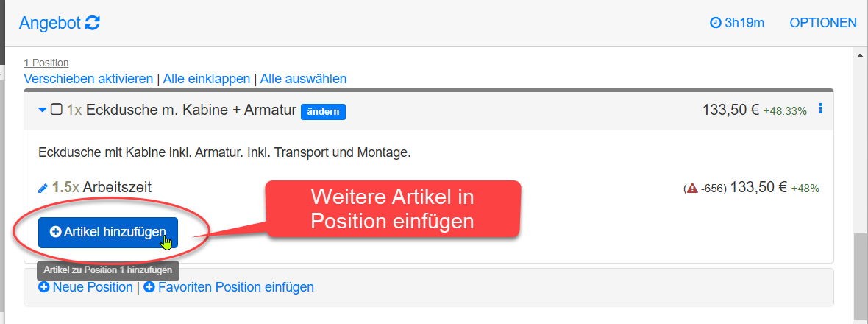Click the clock icon beside 3h19m

point(716,23)
